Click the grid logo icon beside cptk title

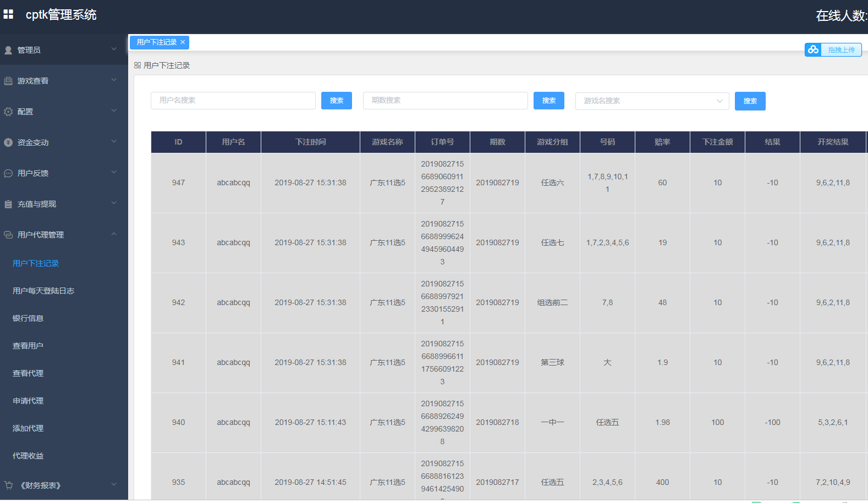(x=8, y=14)
